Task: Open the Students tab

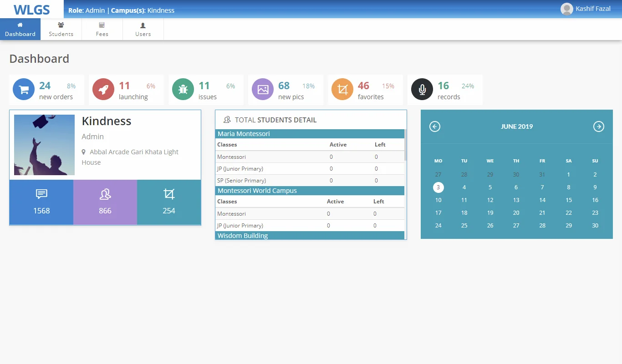Action: click(x=61, y=30)
